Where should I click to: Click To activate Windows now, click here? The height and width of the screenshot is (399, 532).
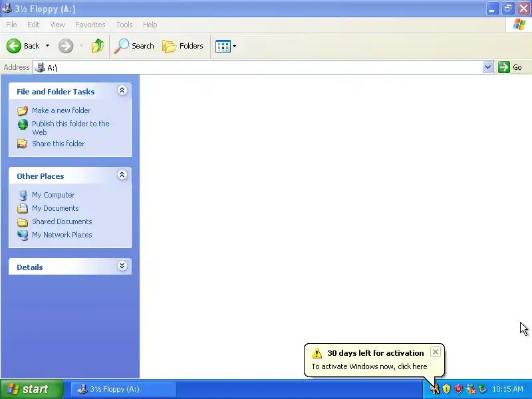point(369,366)
